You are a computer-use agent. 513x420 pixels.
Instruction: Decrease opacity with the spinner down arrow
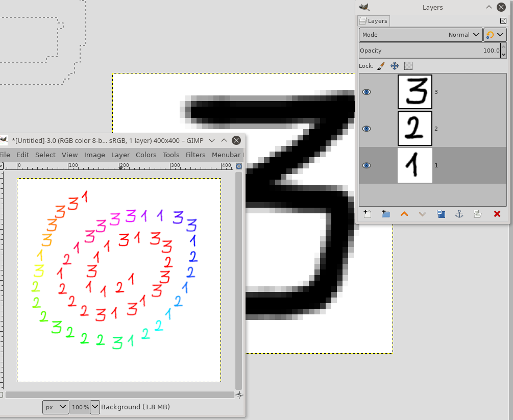(503, 55)
